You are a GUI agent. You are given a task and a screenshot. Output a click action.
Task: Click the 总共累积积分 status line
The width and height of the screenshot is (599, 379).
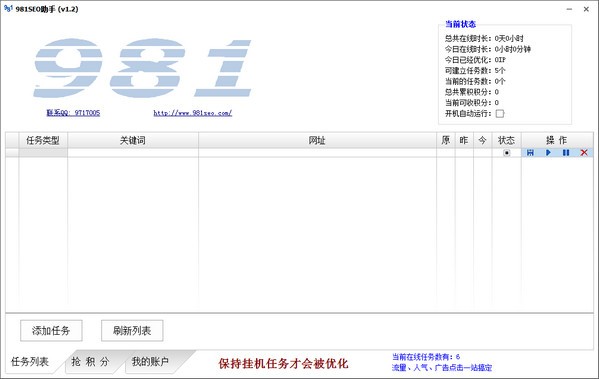(x=472, y=92)
